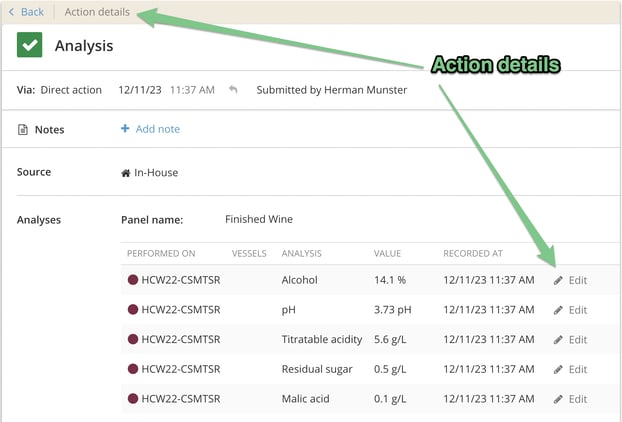
Task: Click pencil icon in Titratable acidity row
Action: tap(558, 340)
